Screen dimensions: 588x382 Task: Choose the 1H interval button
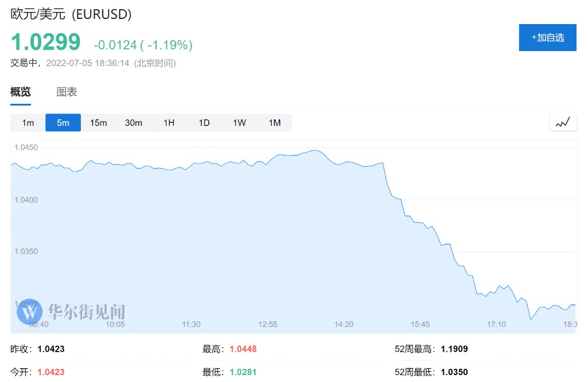[169, 123]
